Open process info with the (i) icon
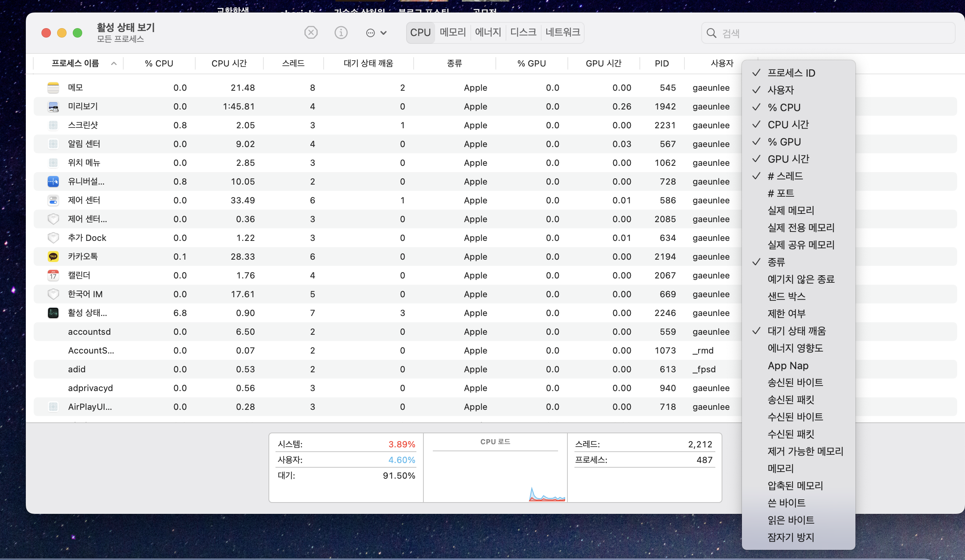The width and height of the screenshot is (965, 560). (x=341, y=32)
